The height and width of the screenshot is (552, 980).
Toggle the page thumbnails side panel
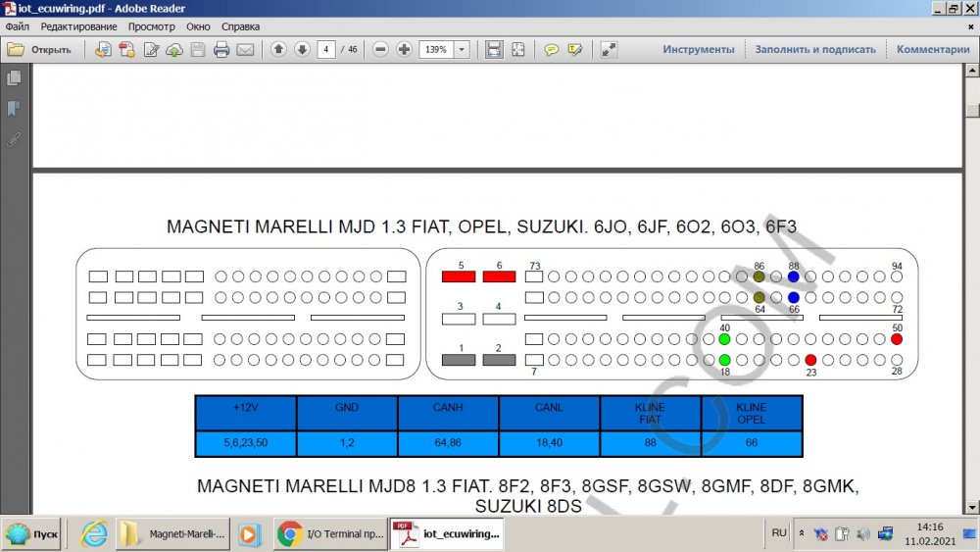(x=14, y=78)
